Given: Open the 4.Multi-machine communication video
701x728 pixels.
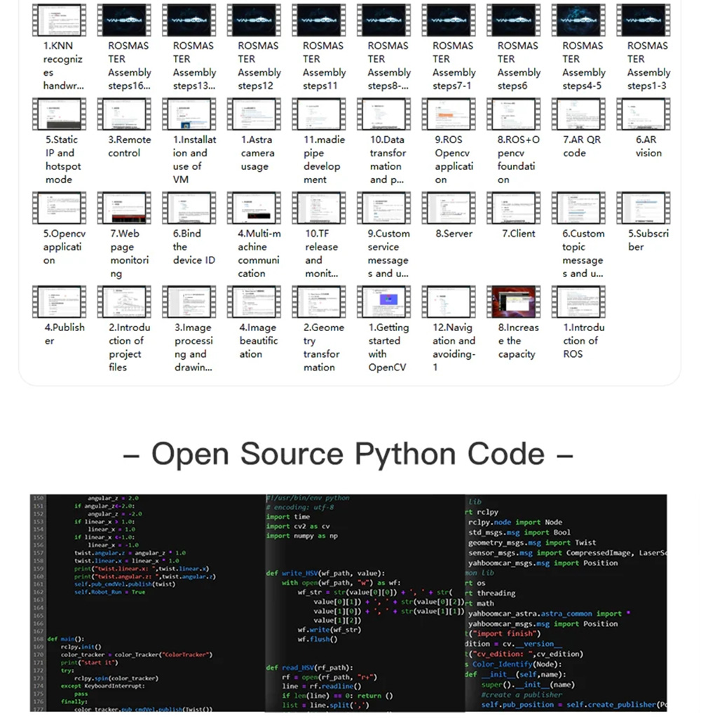Looking at the screenshot, I should click(254, 208).
